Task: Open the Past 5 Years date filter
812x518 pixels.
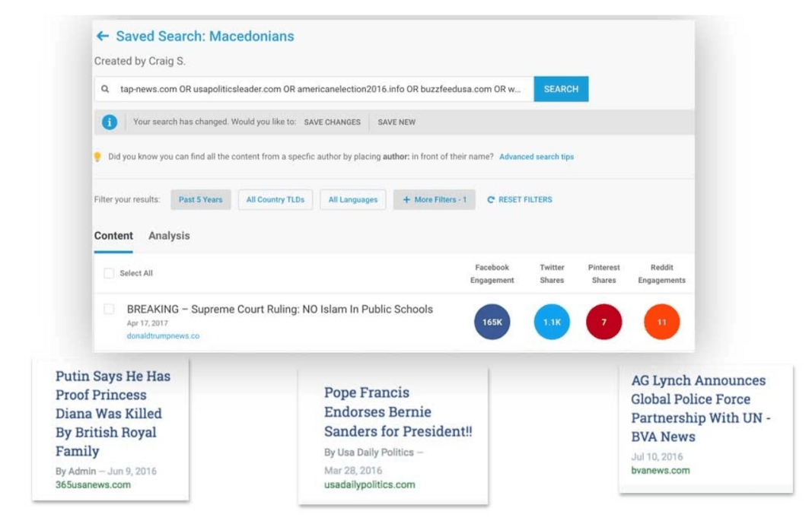Action: pyautogui.click(x=200, y=200)
